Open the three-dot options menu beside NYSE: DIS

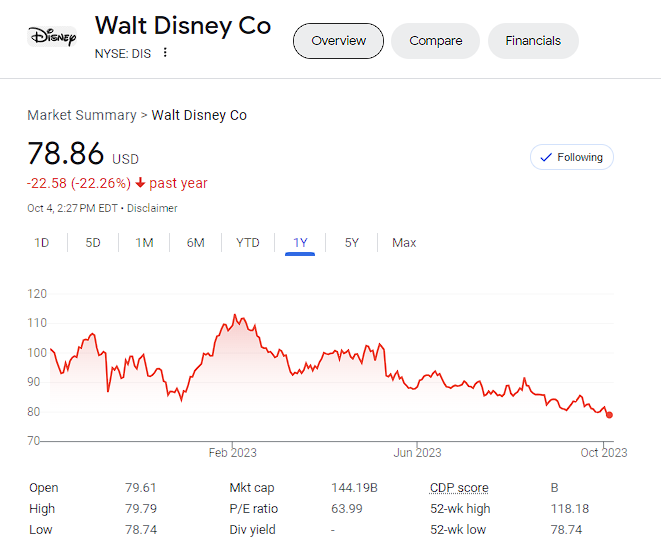click(165, 53)
